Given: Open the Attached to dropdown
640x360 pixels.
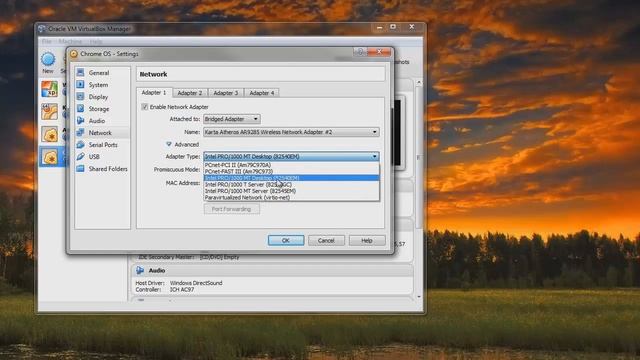Looking at the screenshot, I should 232,119.
